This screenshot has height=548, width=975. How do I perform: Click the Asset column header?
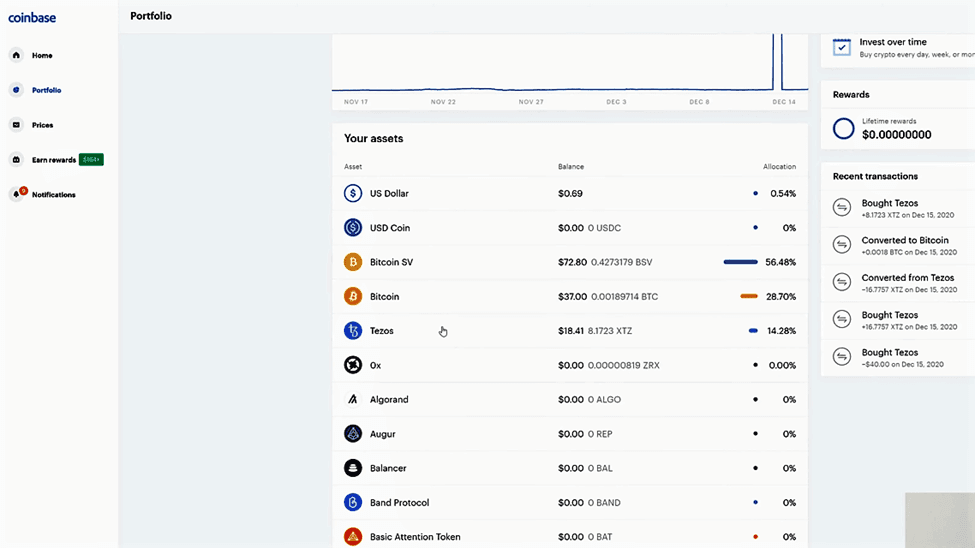(353, 167)
